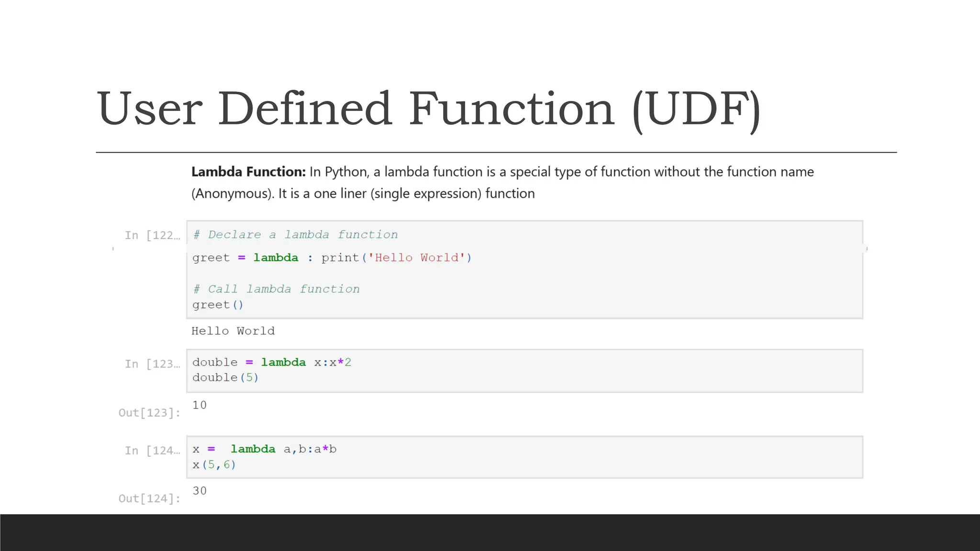The image size is (980, 551).
Task: Click the 'Out[124]:' output label
Action: click(x=149, y=498)
